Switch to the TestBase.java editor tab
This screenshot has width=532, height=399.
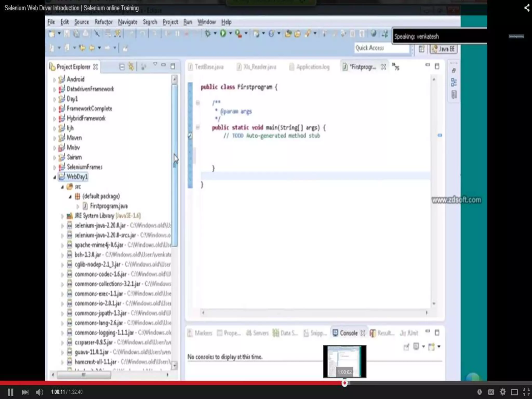[209, 67]
